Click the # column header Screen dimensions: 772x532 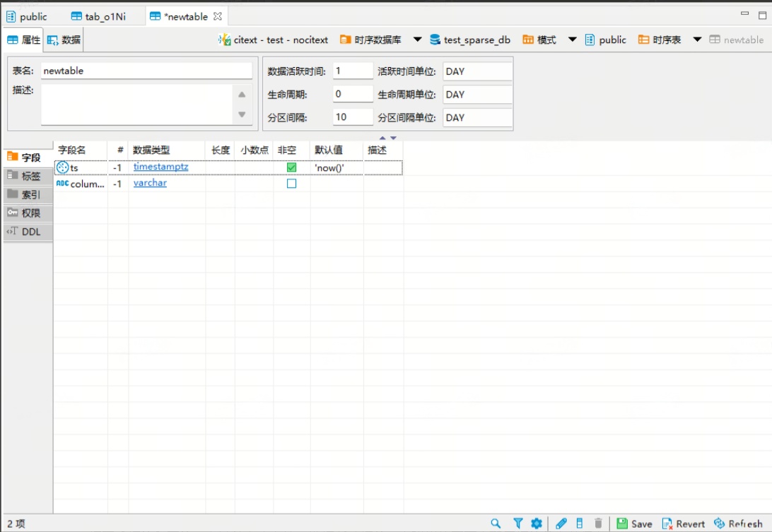tap(118, 150)
